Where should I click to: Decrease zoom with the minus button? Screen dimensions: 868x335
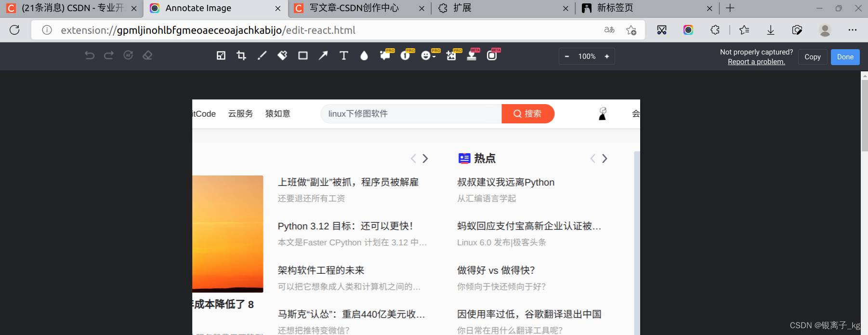click(567, 56)
